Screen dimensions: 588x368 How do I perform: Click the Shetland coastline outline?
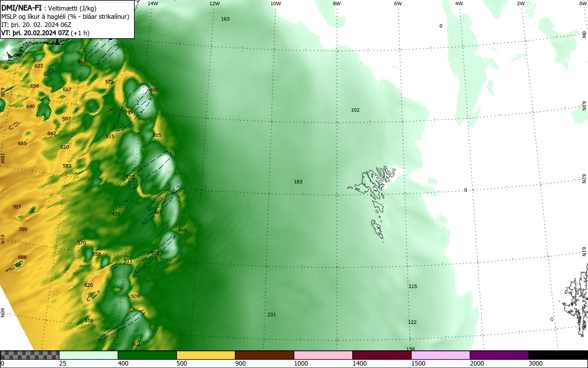pyautogui.click(x=576, y=300)
